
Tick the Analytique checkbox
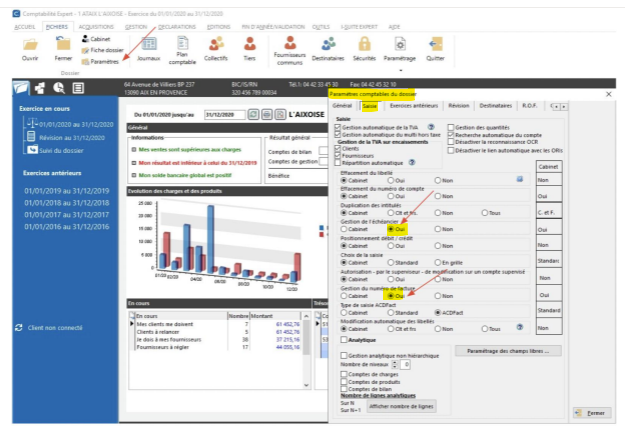[x=343, y=340]
